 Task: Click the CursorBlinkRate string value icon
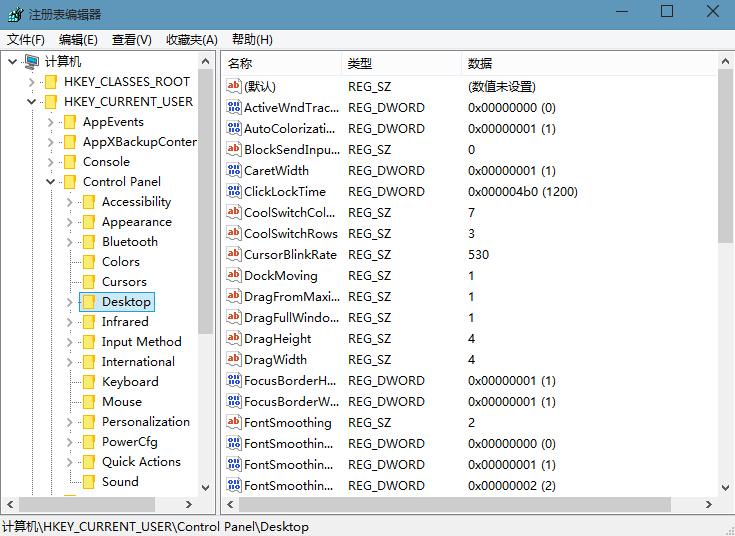click(x=234, y=255)
